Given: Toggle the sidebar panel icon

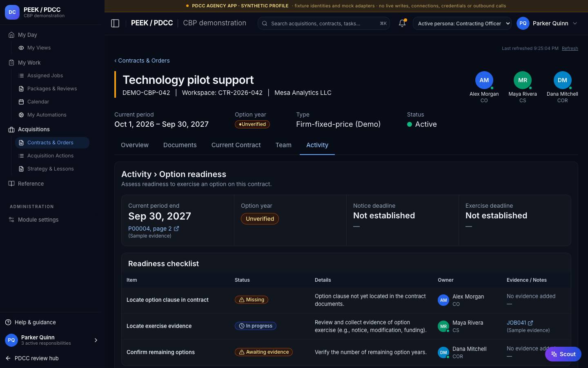Looking at the screenshot, I should [x=115, y=23].
